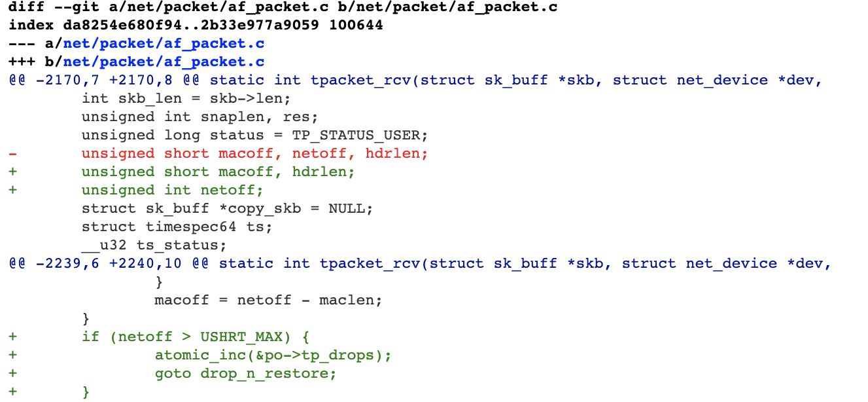
Task: Click the diff --git header line
Action: (x=283, y=7)
